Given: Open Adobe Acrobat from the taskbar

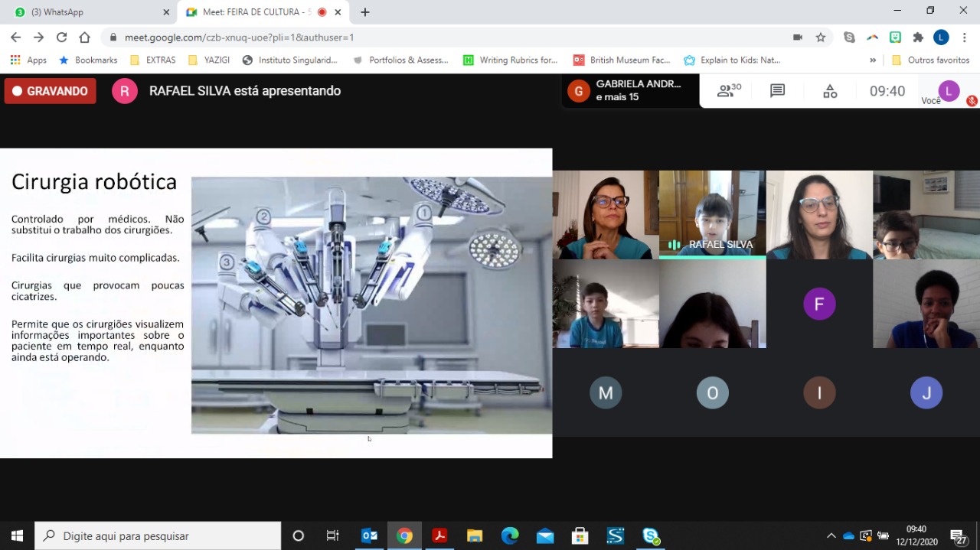Looking at the screenshot, I should coord(439,535).
